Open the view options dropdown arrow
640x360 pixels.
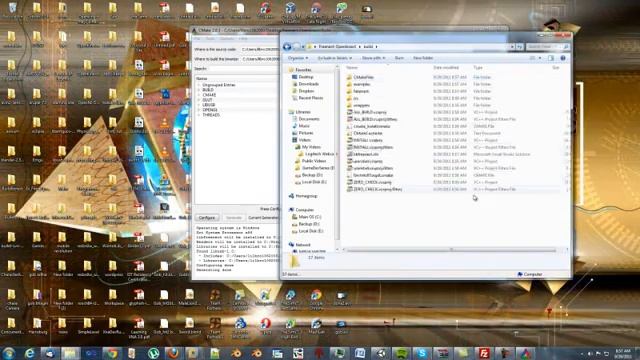click(540, 58)
